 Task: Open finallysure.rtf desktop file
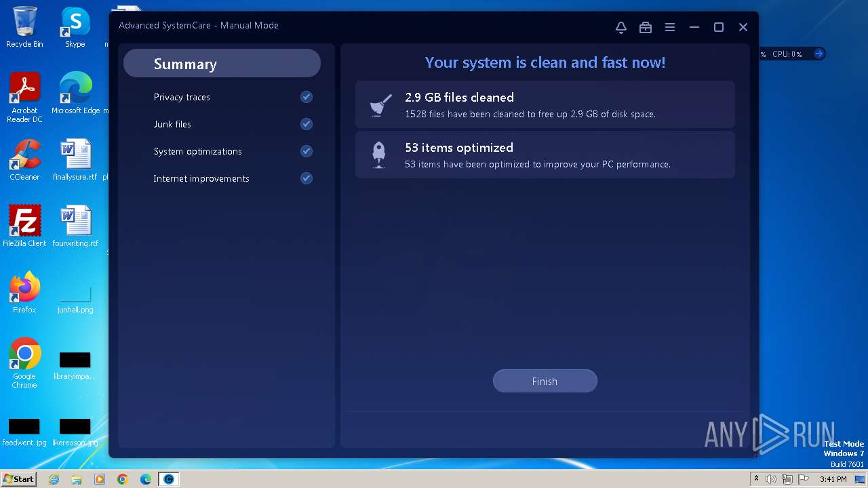click(x=75, y=160)
